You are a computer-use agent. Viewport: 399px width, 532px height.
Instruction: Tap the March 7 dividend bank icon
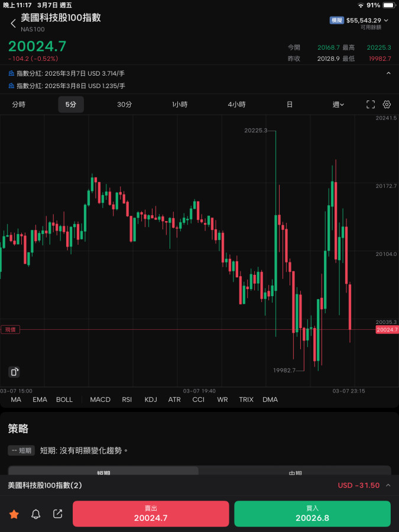tap(11, 73)
